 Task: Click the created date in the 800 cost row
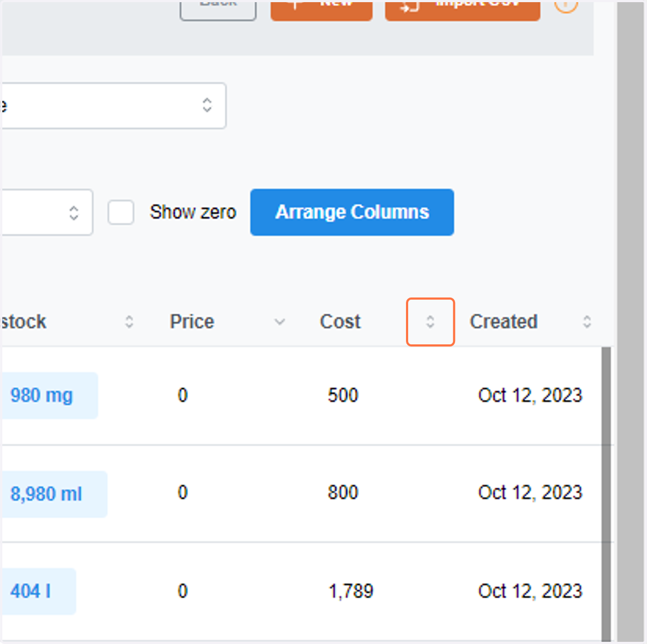530,493
